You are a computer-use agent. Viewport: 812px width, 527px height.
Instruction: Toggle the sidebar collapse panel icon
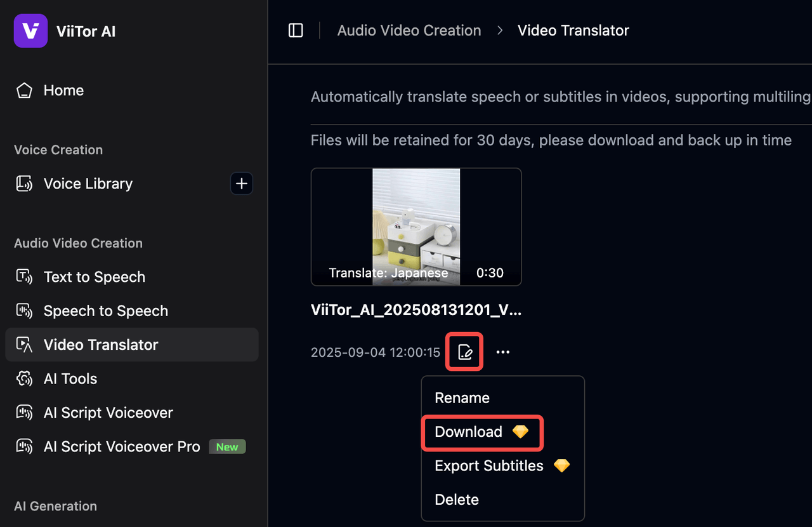tap(296, 30)
